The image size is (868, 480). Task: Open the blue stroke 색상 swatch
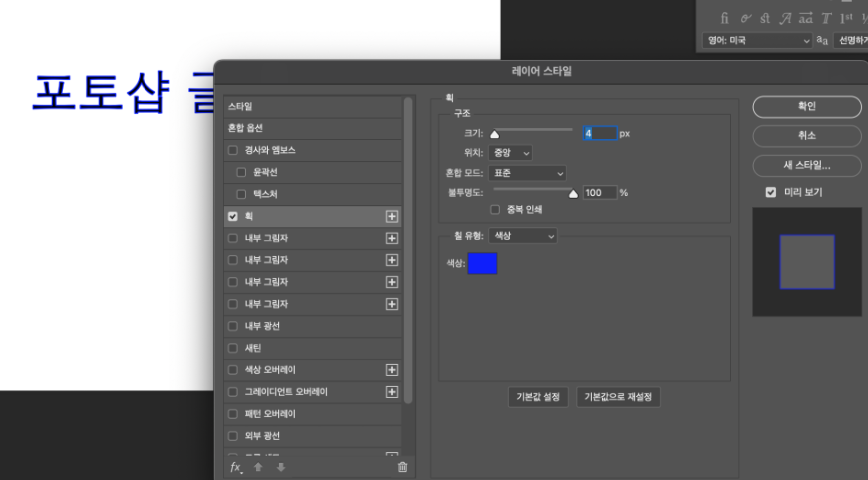pyautogui.click(x=482, y=263)
